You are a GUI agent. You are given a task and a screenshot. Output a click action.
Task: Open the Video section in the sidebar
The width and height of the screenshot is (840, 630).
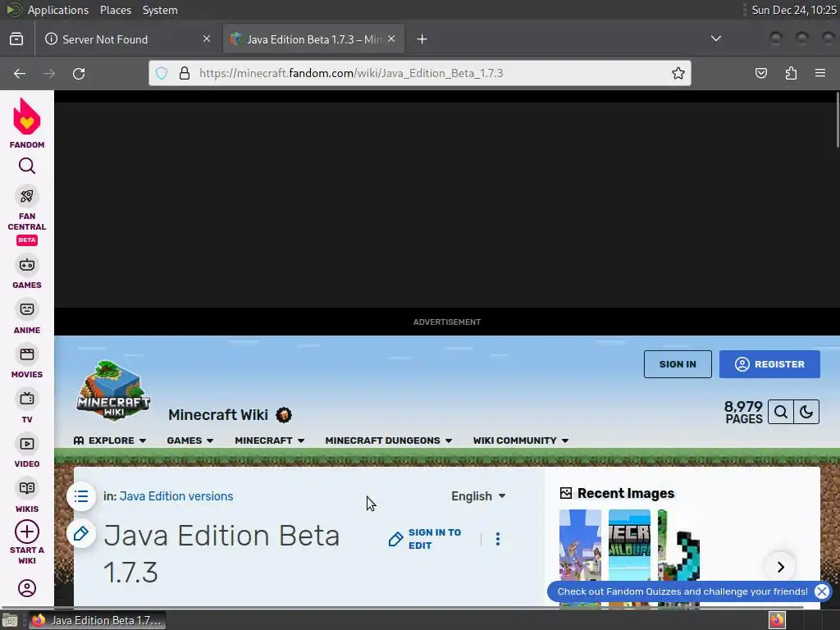27,451
